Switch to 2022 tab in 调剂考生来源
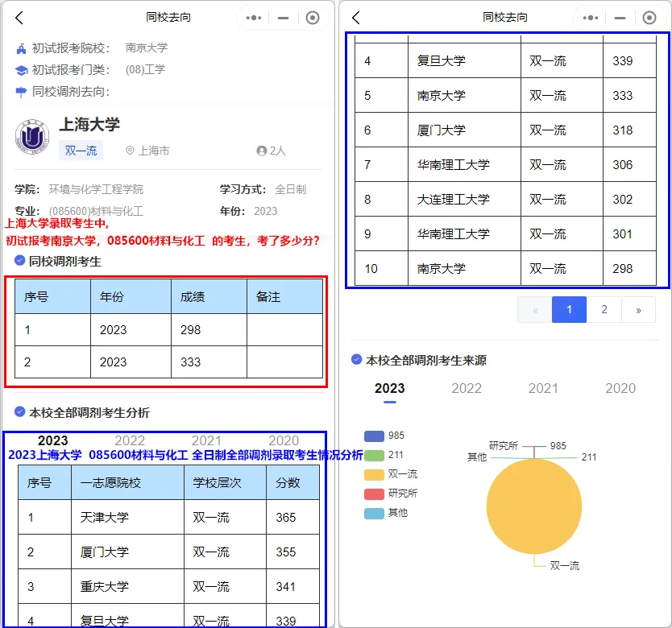This screenshot has width=672, height=628. [467, 388]
